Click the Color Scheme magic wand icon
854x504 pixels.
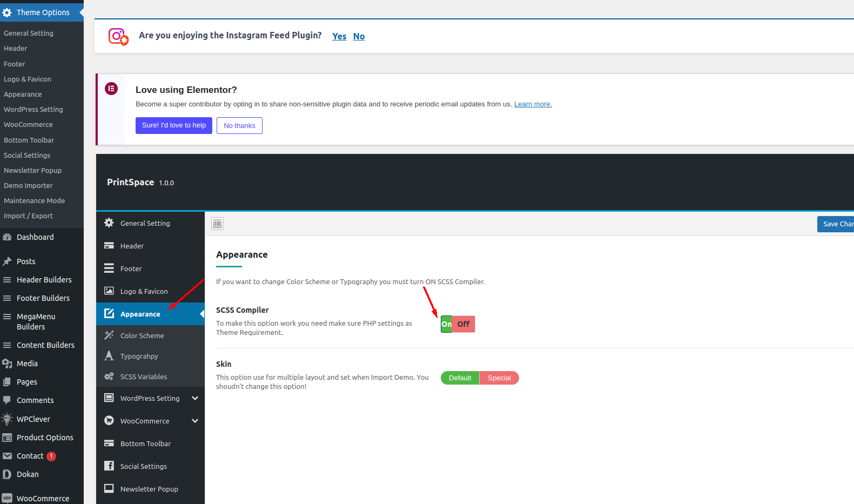[x=109, y=335]
